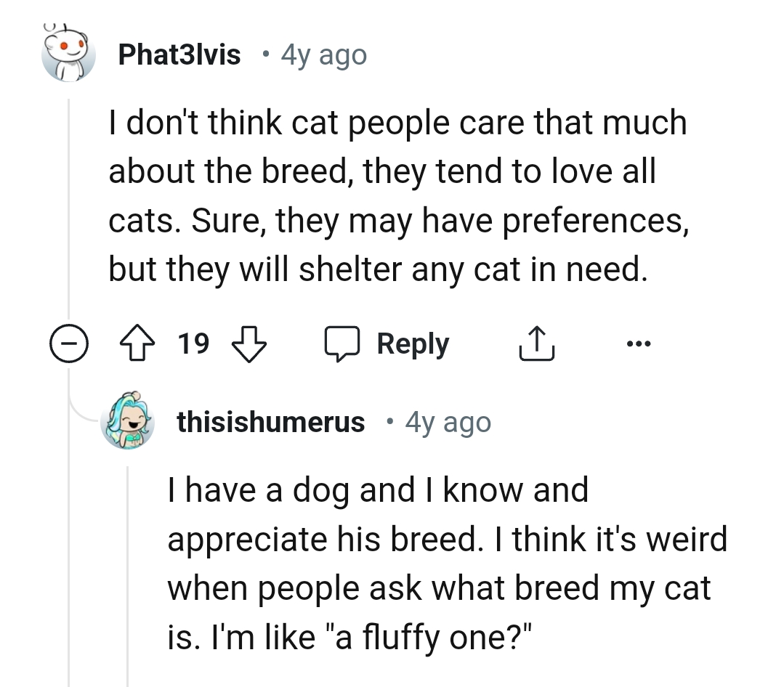Open more actions via the ellipsis
The height and width of the screenshot is (687, 784).
tap(639, 343)
